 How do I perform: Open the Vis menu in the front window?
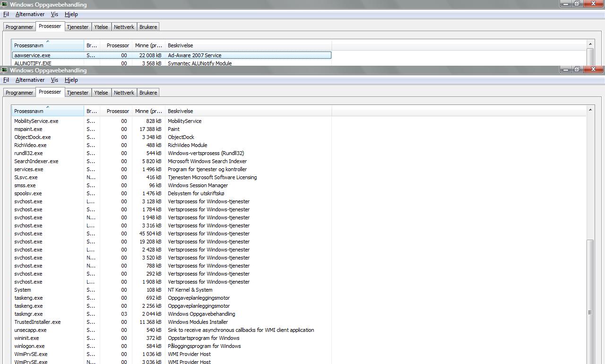tap(55, 80)
